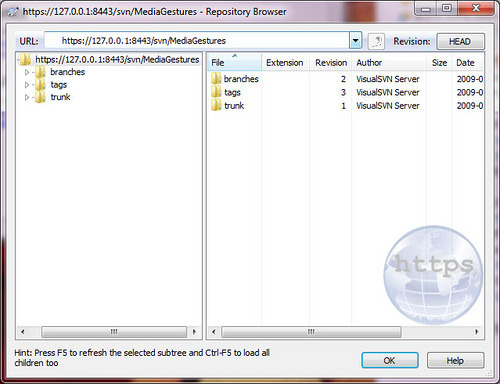Click the tags folder icon in file list
Viewport: 500px width, 384px height.
coord(216,92)
